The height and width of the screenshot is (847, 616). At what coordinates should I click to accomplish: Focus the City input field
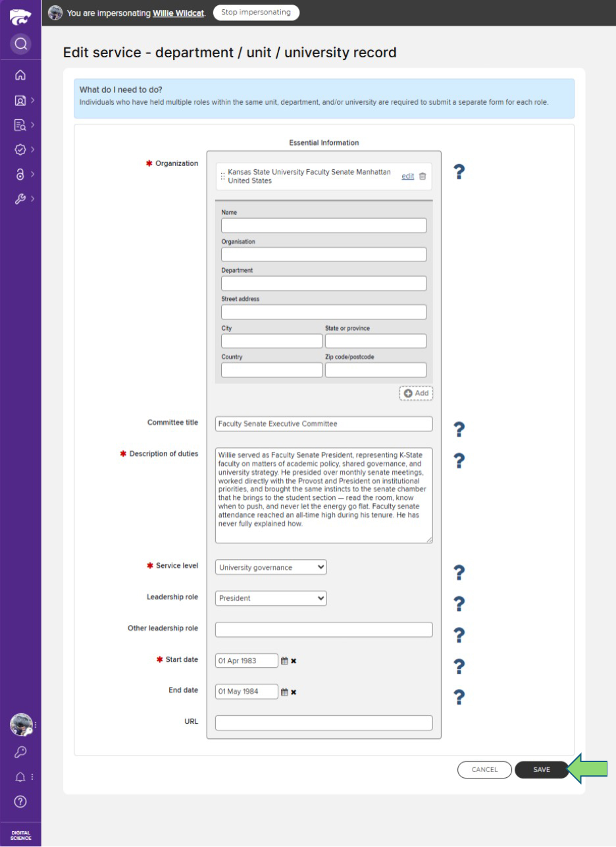(272, 341)
